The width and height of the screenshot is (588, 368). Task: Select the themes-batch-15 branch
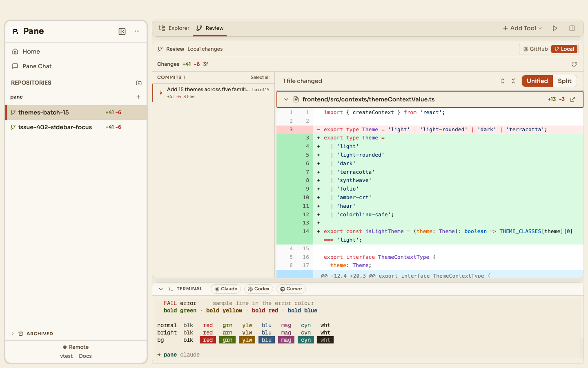coord(76,112)
